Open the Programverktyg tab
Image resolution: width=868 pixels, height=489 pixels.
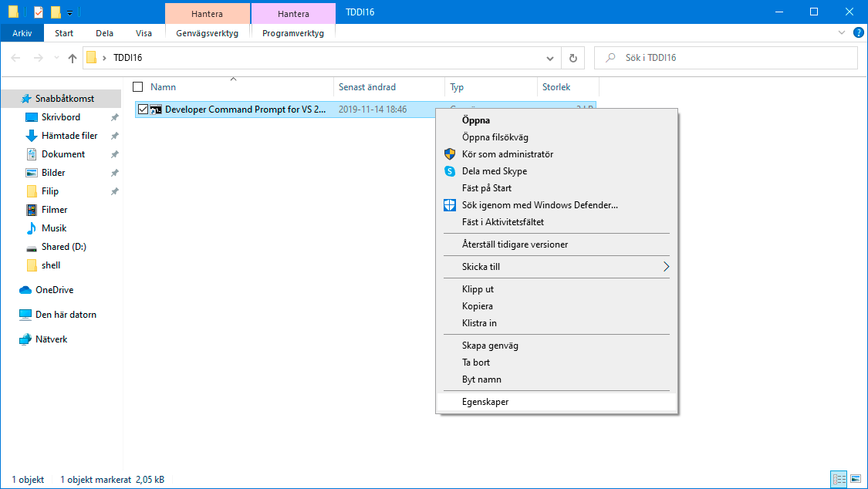(x=293, y=33)
